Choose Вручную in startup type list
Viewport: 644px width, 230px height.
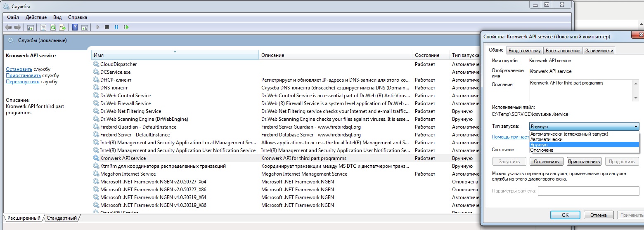584,145
